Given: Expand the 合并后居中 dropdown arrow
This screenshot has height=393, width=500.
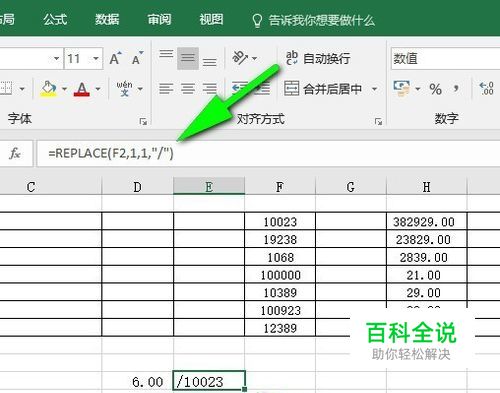Looking at the screenshot, I should [x=374, y=89].
